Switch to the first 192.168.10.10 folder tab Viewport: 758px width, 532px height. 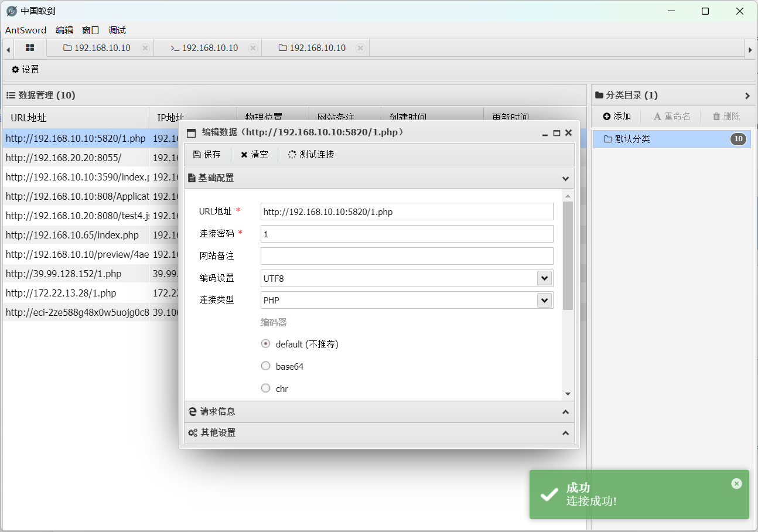(97, 48)
